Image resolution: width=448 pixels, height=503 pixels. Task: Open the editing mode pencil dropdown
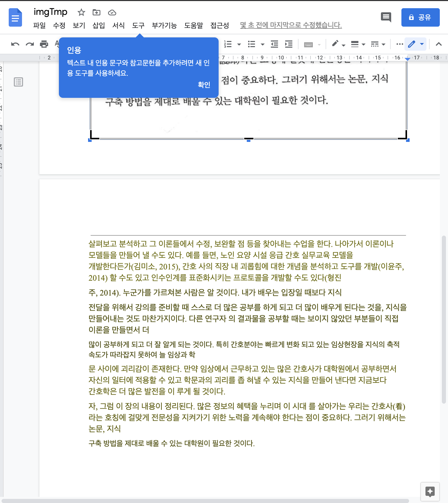click(416, 44)
